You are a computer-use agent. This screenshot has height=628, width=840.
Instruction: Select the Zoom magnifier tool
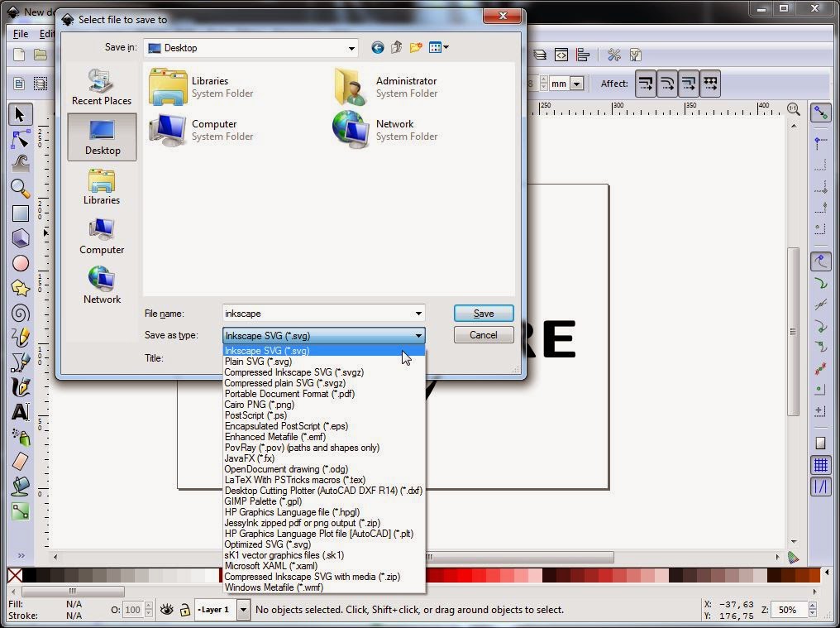21,189
